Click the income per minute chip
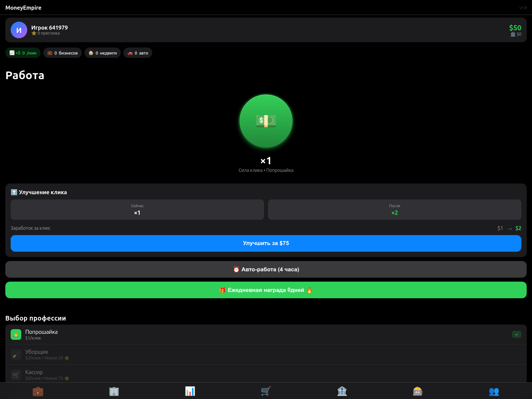532x399 pixels. tap(23, 53)
